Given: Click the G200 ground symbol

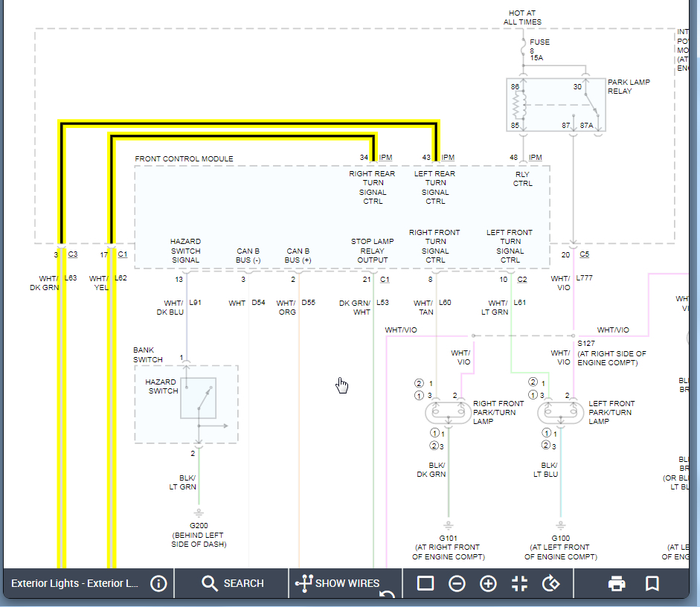Looking at the screenshot, I should pos(199,513).
